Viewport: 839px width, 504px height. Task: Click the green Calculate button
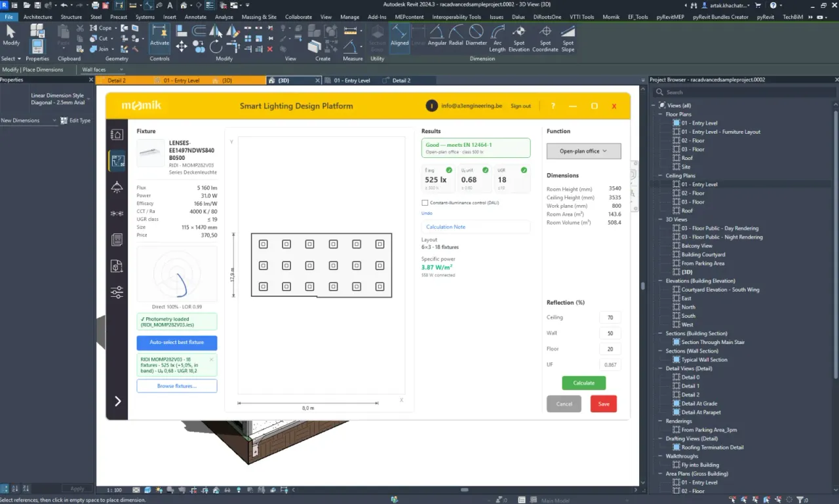(x=583, y=383)
